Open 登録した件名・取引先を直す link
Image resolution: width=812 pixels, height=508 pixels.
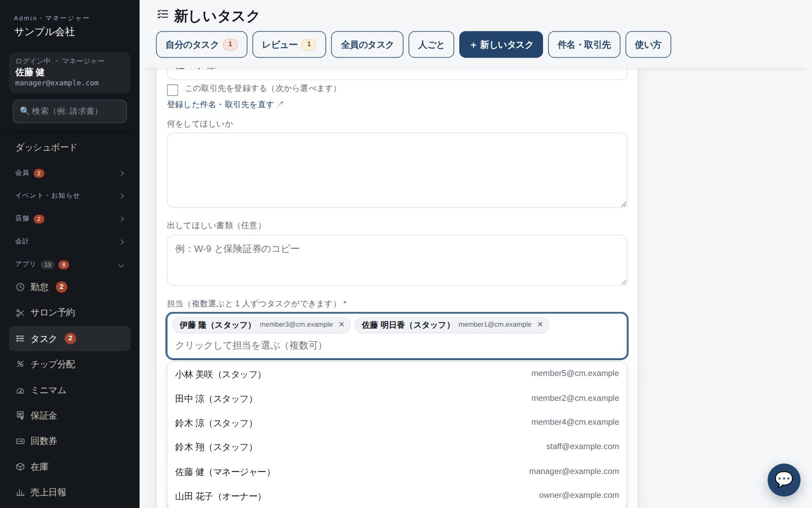pyautogui.click(x=225, y=105)
